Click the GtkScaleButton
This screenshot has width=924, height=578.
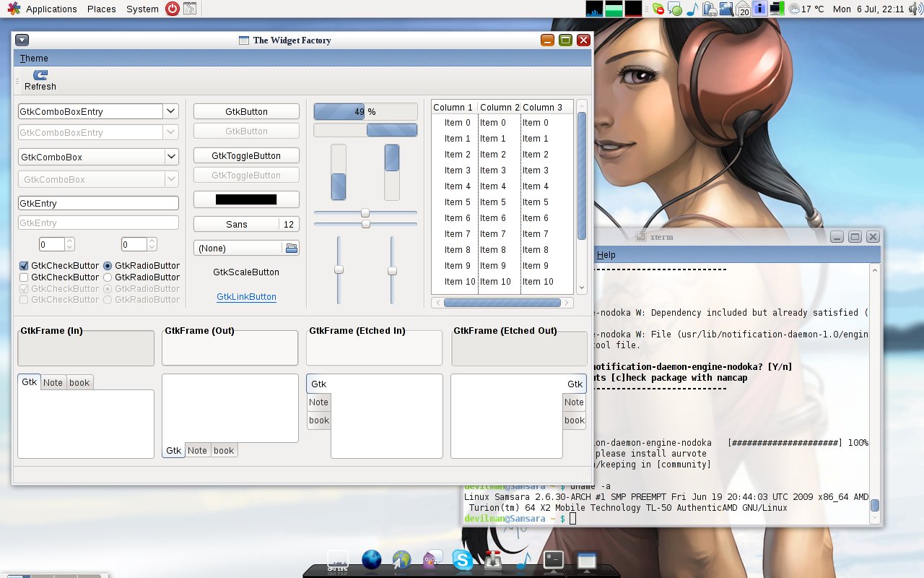246,272
